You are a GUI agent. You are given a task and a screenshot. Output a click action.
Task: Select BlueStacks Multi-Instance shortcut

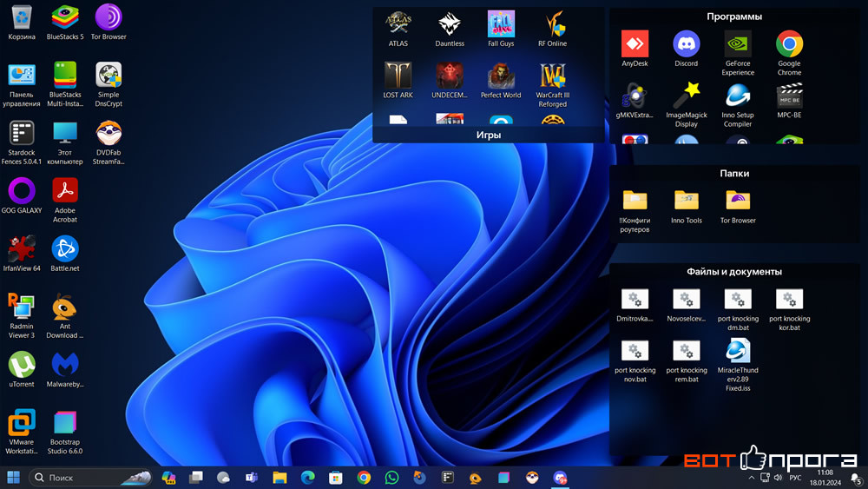tap(65, 85)
